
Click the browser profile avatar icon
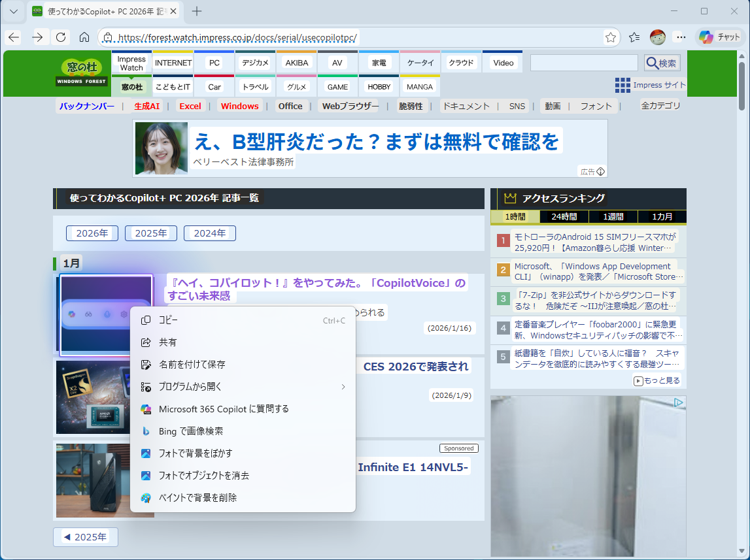[x=657, y=37]
